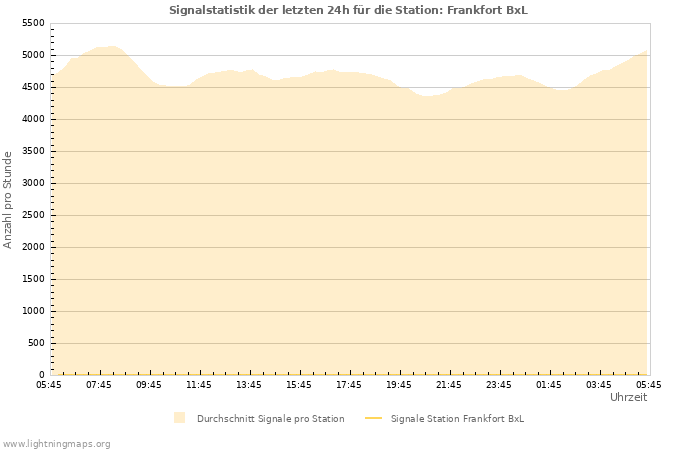Click the 5500 y-axis value label
The height and width of the screenshot is (450, 700).
pyautogui.click(x=33, y=23)
